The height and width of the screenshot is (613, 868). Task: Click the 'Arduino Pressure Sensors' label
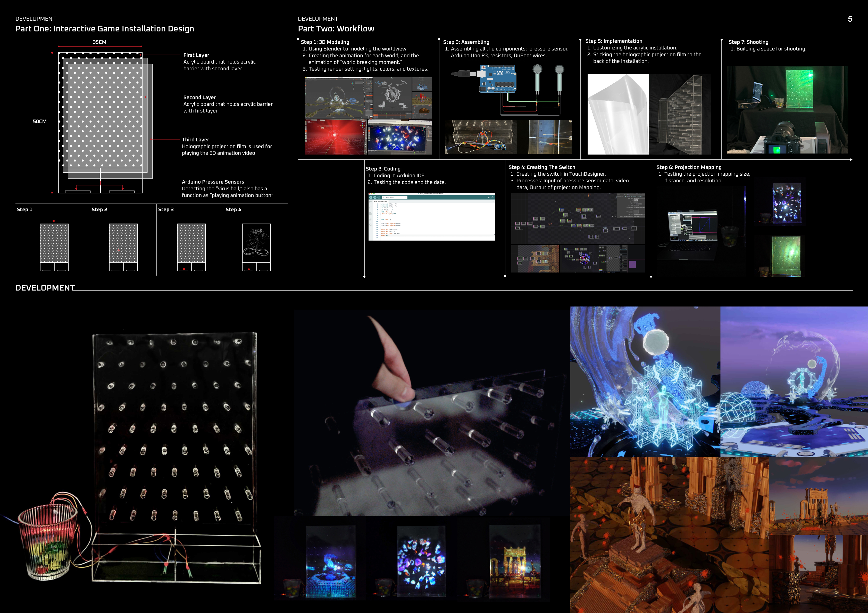[213, 182]
